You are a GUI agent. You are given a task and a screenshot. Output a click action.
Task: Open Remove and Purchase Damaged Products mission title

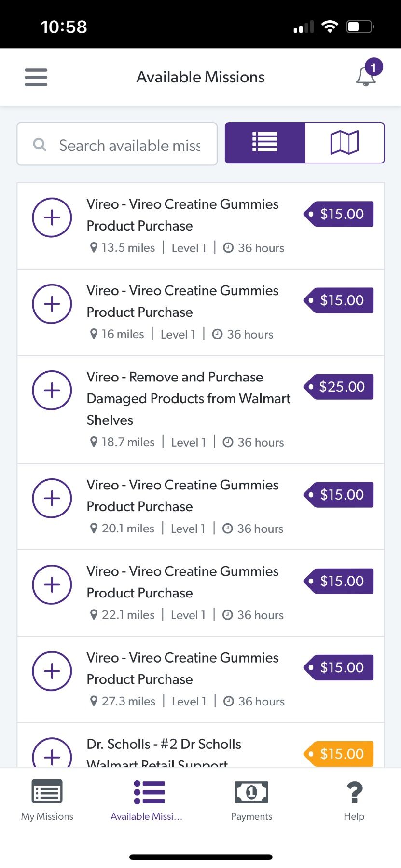(189, 398)
